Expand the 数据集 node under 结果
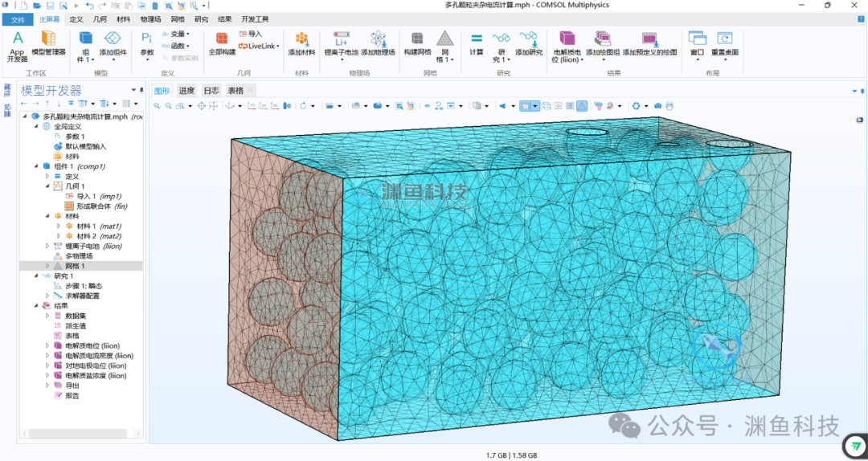 (47, 316)
